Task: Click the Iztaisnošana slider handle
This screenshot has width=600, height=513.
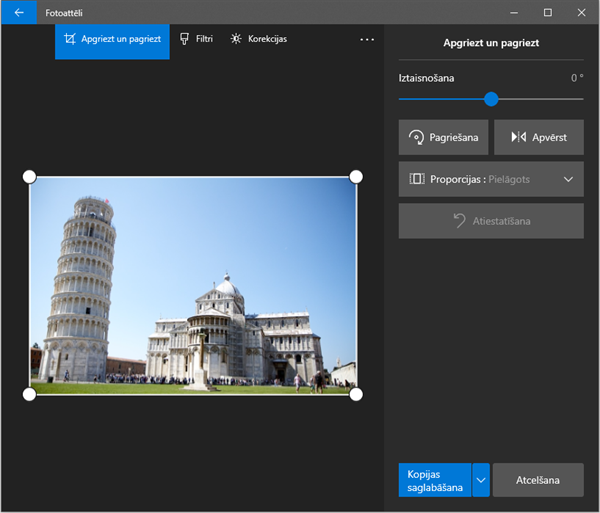Action: (x=491, y=99)
